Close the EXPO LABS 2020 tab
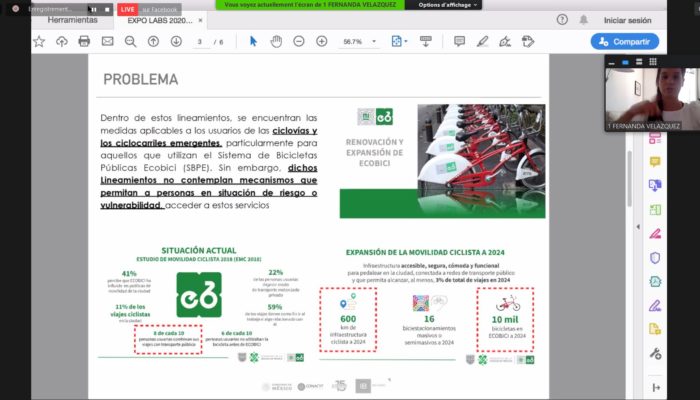Image resolution: width=700 pixels, height=400 pixels. point(200,21)
